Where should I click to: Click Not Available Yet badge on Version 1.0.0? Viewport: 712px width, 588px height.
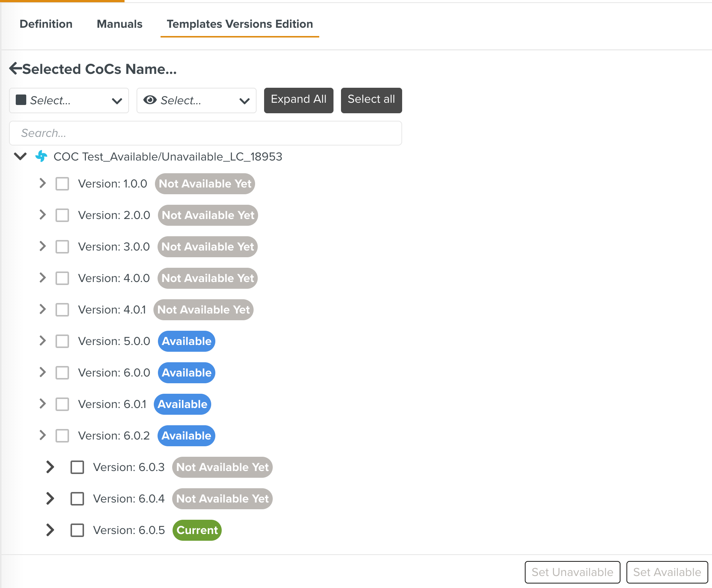click(205, 184)
